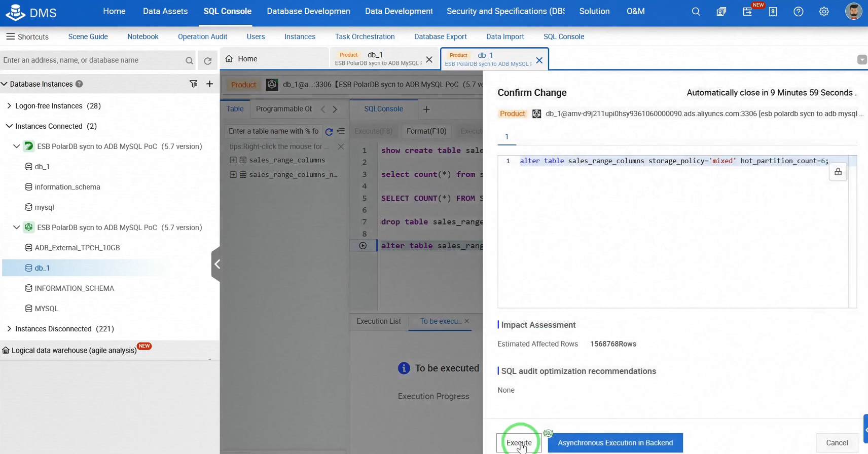Switch to the Programmable Object tab
Viewport: 868px width, 454px height.
tap(284, 109)
